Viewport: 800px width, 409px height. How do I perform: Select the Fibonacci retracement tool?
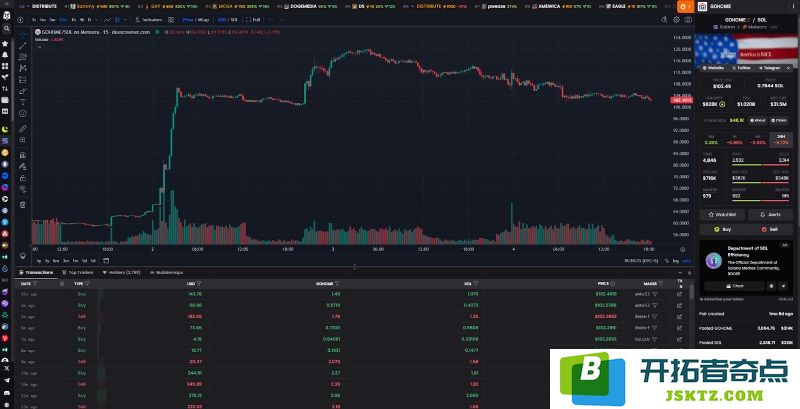23,57
